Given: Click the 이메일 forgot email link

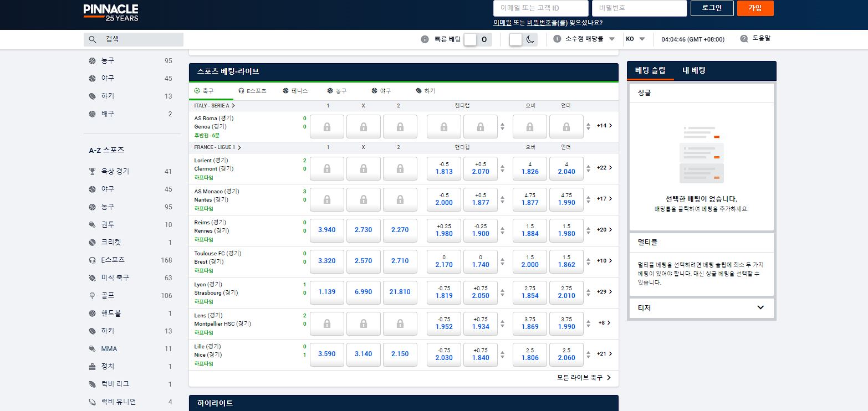Looking at the screenshot, I should tap(502, 23).
